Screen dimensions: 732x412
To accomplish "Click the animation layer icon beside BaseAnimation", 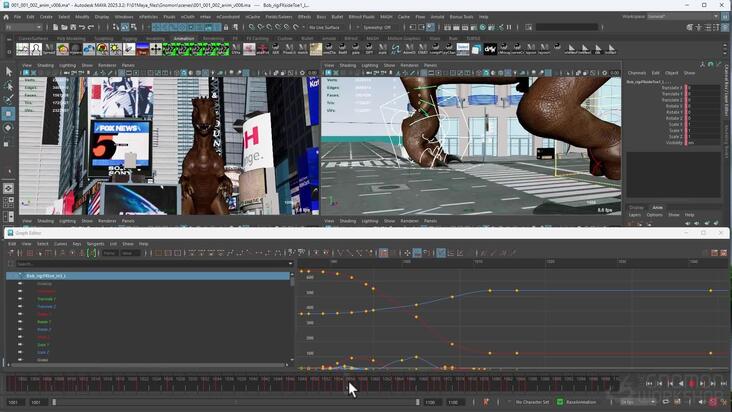I will pyautogui.click(x=560, y=402).
